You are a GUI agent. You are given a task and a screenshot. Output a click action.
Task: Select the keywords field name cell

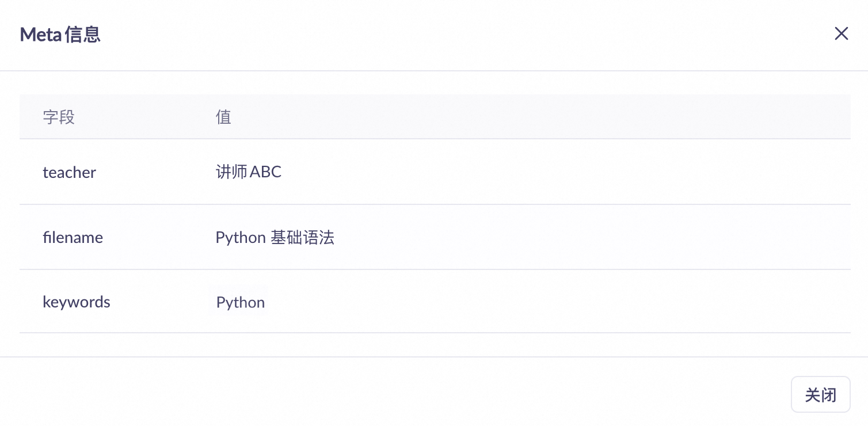76,302
